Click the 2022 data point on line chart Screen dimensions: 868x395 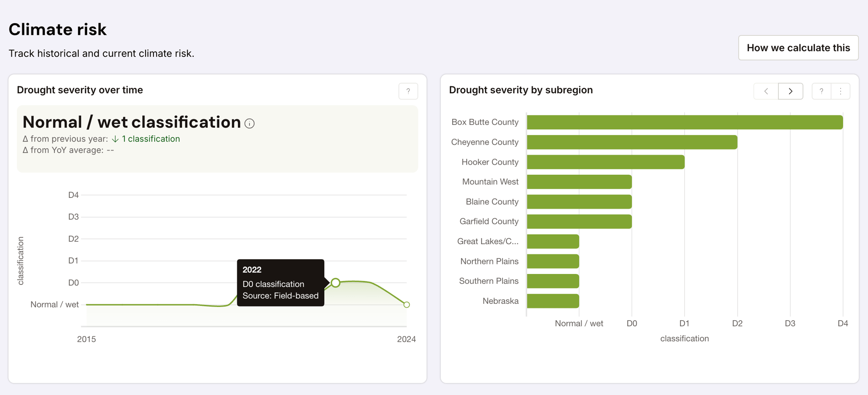335,283
